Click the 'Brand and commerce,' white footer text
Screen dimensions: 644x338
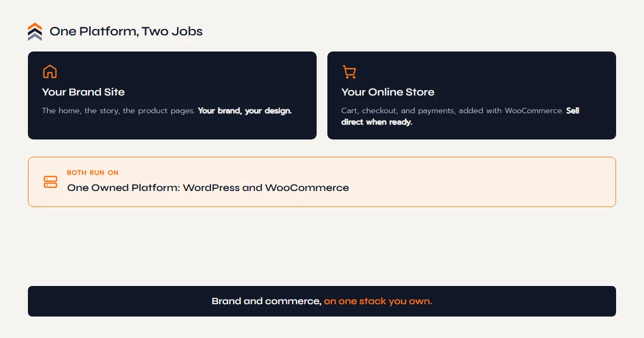(266, 302)
